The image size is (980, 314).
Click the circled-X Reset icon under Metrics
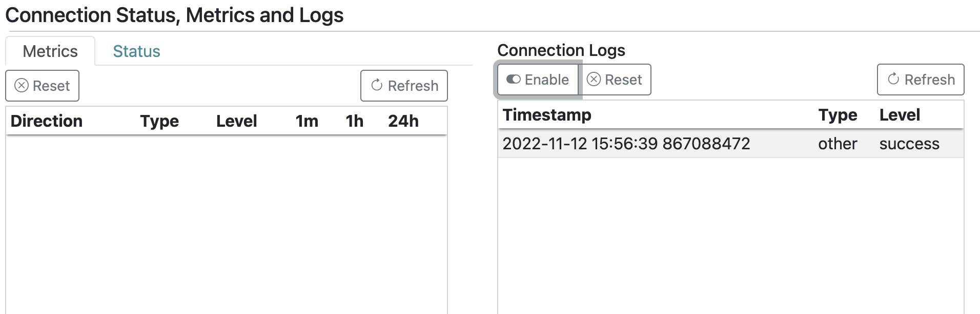(21, 85)
